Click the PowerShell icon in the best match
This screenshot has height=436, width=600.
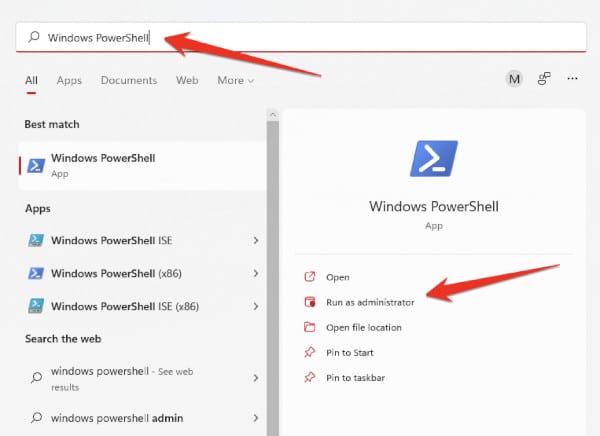coord(36,166)
